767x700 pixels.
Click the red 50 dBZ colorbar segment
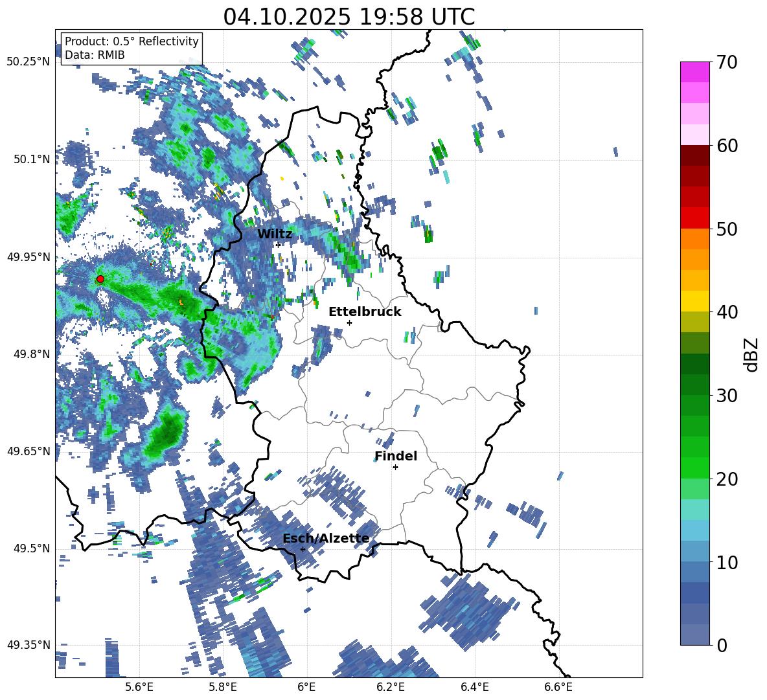click(694, 218)
